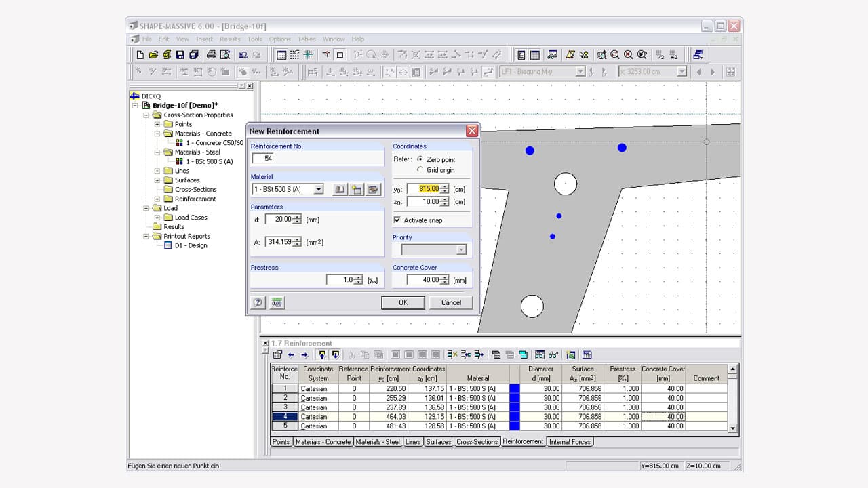Open the LF1 - Biegung M-y load case dropdown

(580, 72)
